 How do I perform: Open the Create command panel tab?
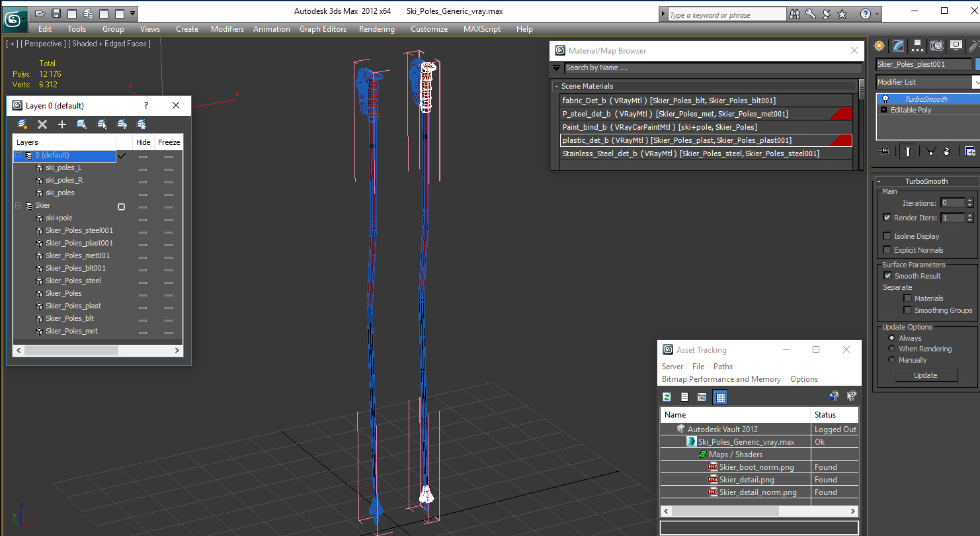(879, 46)
